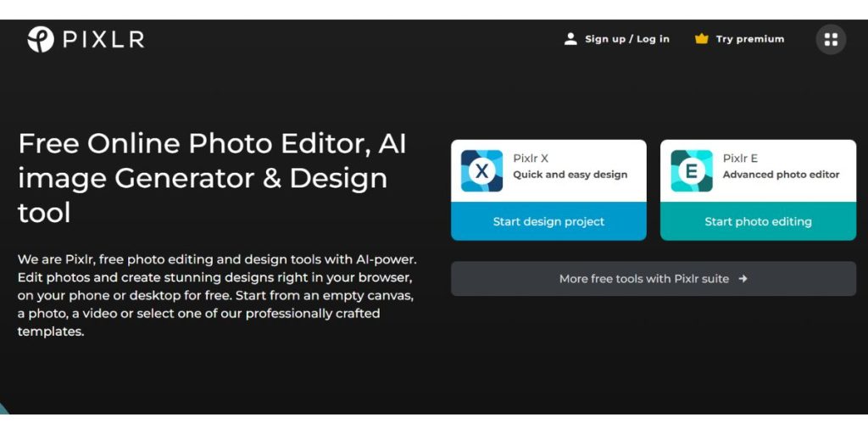
Task: Open the apps grid menu icon
Action: tap(831, 39)
